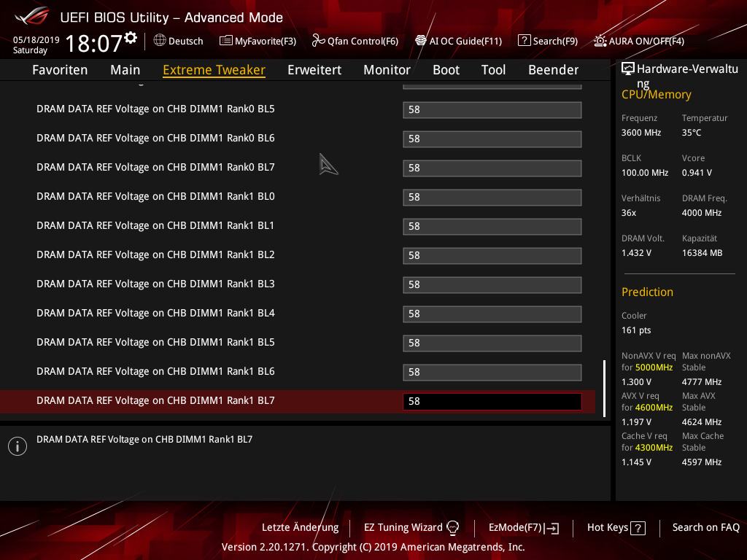Launch Qfan Control(F6)
The image size is (747, 560).
pos(355,41)
